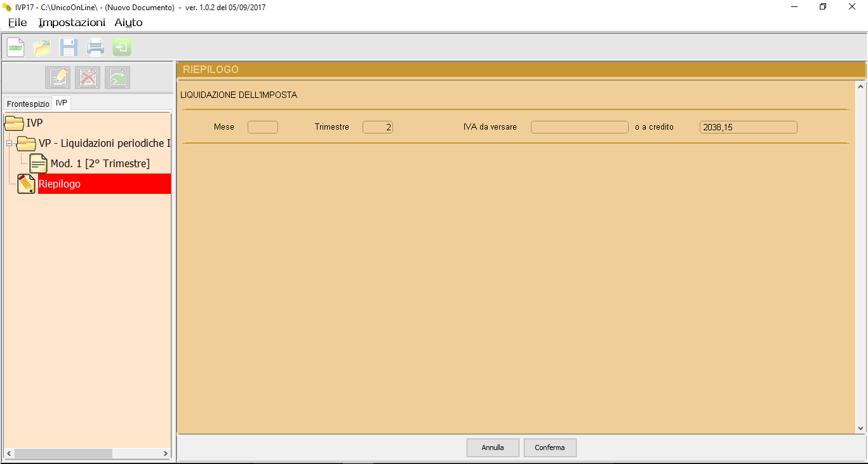The height and width of the screenshot is (464, 868).
Task: Click the IVA da versare input field
Action: [579, 127]
